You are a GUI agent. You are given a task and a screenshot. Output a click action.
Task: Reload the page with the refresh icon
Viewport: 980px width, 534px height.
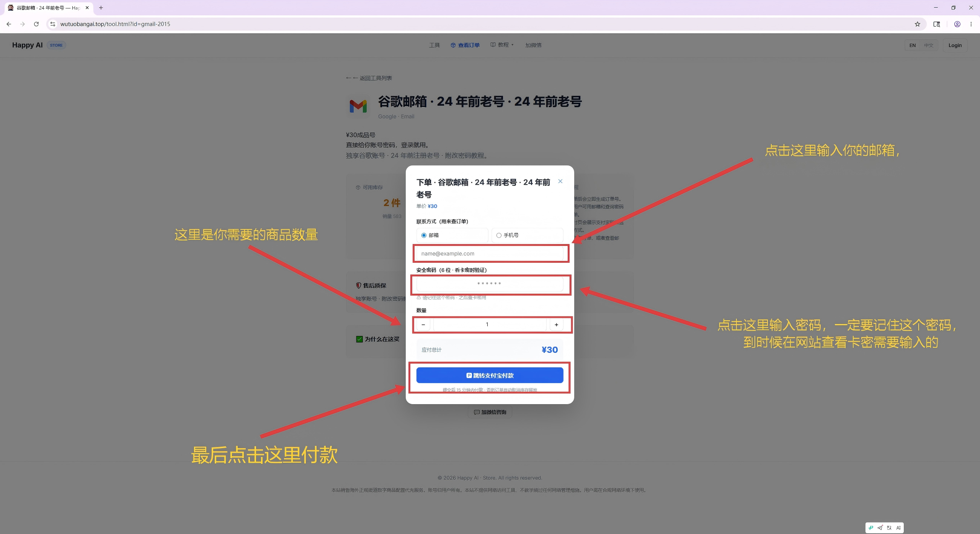[x=36, y=24]
